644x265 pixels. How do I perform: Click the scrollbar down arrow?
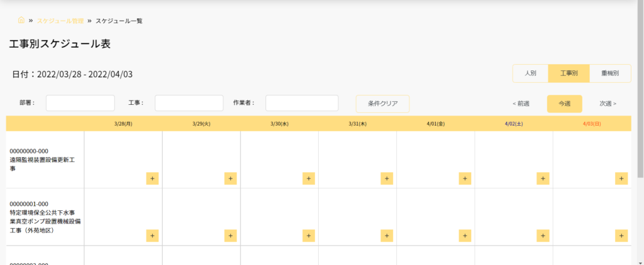(640, 262)
